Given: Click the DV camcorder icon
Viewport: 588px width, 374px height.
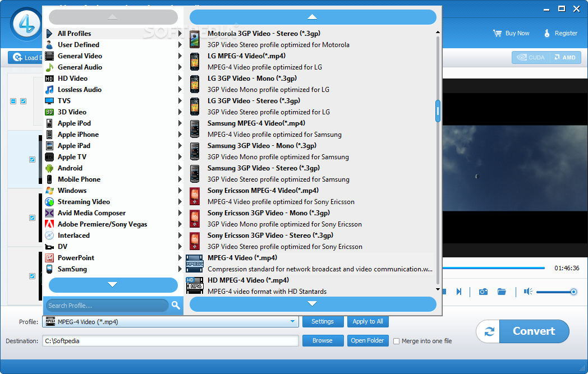Looking at the screenshot, I should 49,247.
